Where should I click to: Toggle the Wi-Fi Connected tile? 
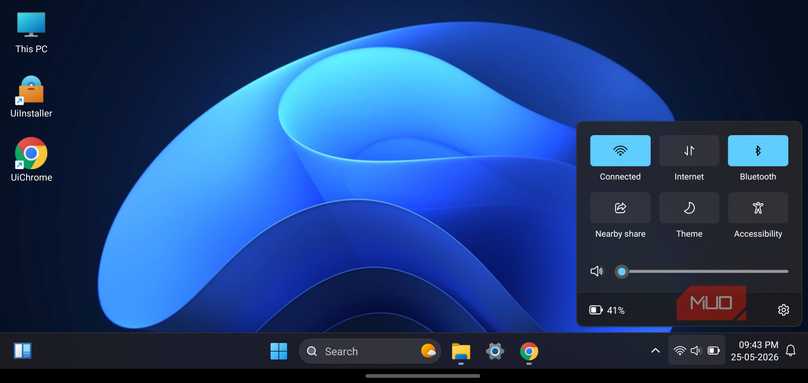(620, 151)
